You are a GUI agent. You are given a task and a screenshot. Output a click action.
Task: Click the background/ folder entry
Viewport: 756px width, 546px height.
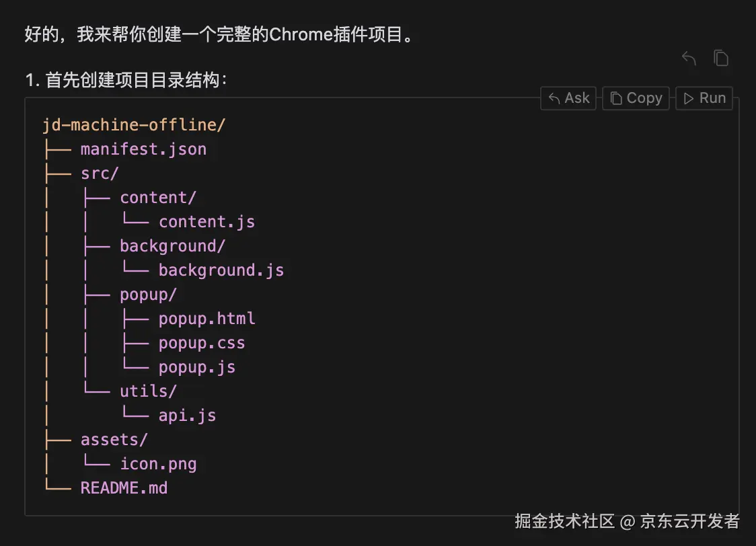(x=172, y=246)
